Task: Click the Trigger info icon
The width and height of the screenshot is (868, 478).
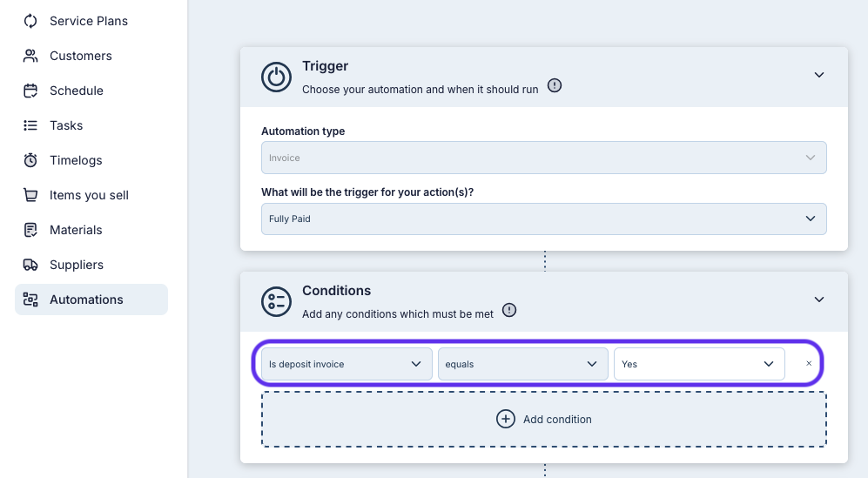Action: coord(555,86)
